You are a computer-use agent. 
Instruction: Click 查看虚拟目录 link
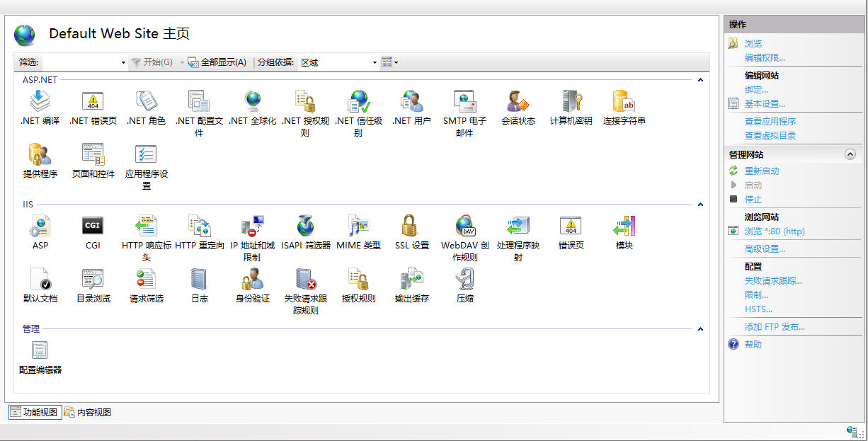pyautogui.click(x=770, y=136)
